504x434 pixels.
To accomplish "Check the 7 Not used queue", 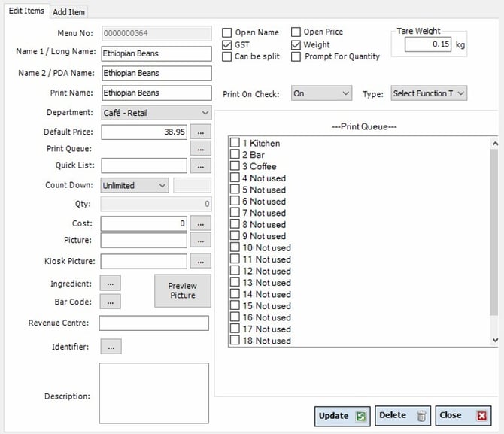I will 235,212.
